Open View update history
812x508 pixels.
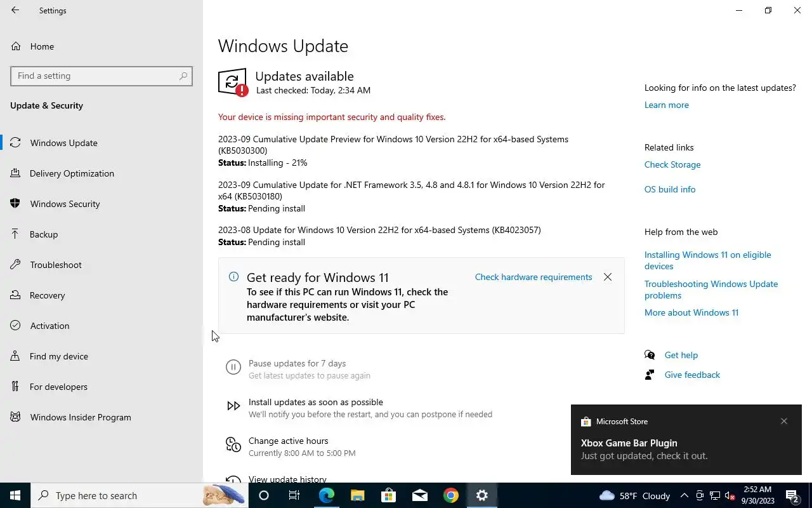[287, 479]
